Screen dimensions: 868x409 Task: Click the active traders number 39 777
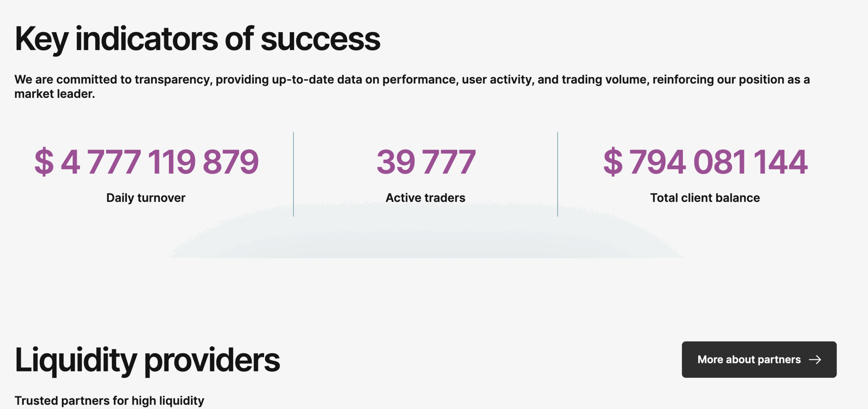tap(426, 162)
